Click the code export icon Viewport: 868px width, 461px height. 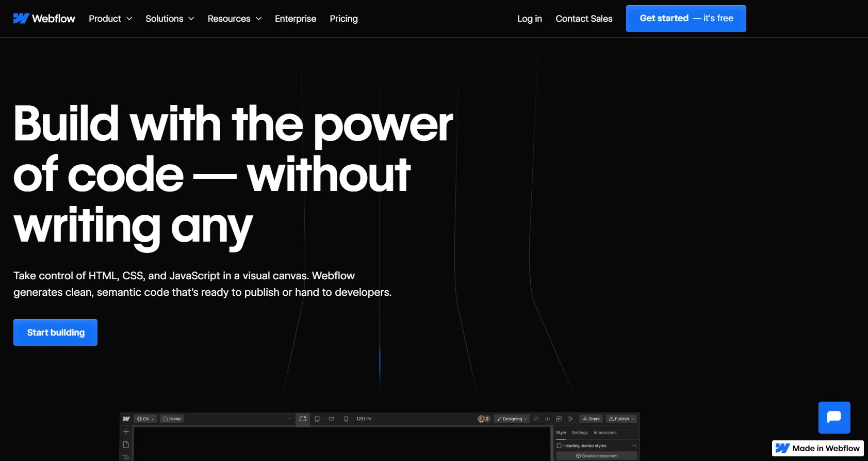tap(547, 419)
